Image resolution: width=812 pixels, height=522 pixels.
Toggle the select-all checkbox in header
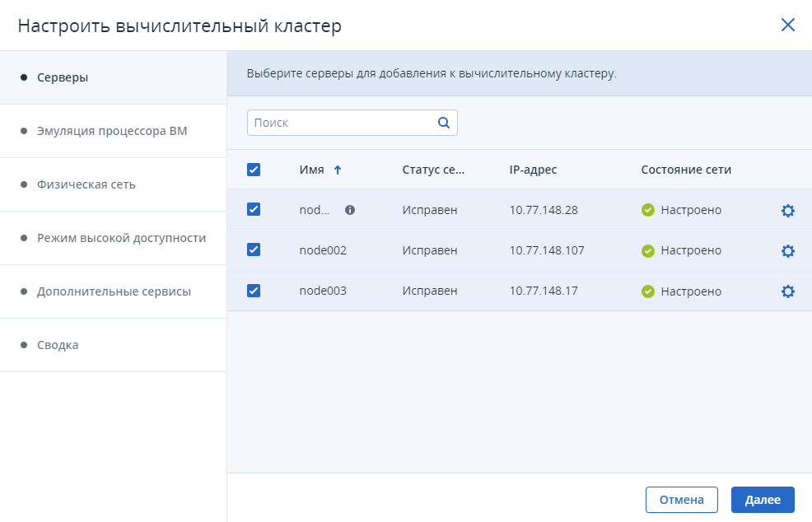[254, 170]
